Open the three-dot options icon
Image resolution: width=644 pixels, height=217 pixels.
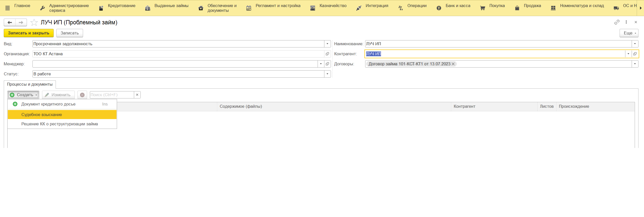626,22
